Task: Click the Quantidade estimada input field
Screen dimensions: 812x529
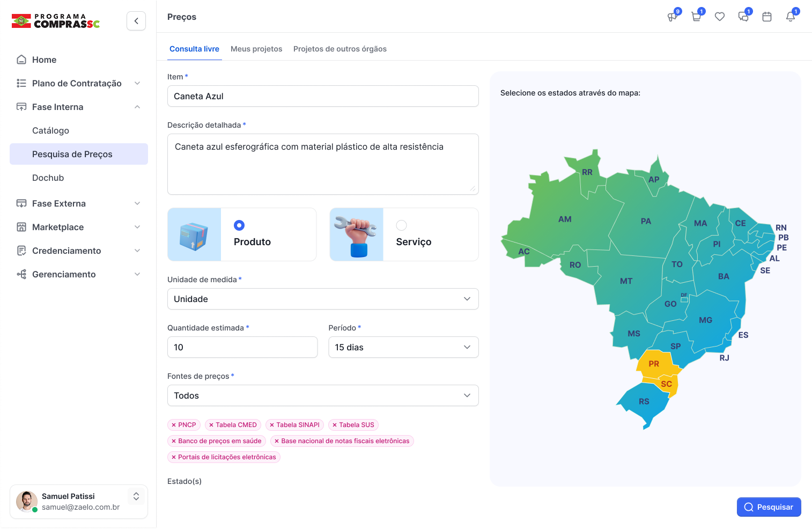Action: pyautogui.click(x=242, y=347)
